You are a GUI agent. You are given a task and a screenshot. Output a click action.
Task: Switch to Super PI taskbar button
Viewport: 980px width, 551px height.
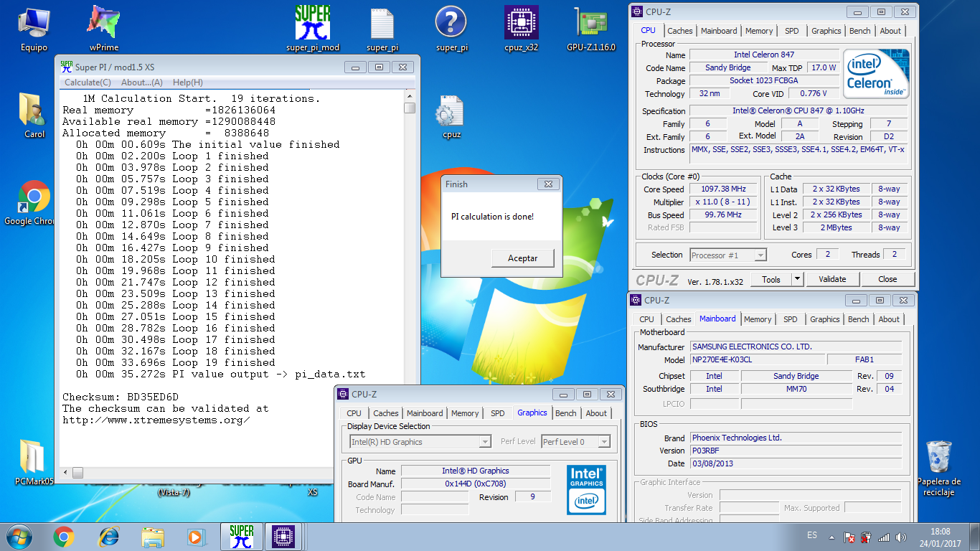coord(241,537)
